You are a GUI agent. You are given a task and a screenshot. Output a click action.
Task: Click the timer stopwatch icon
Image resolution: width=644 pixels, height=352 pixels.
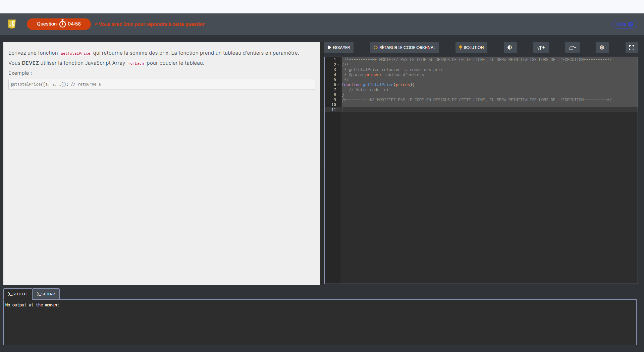(62, 24)
